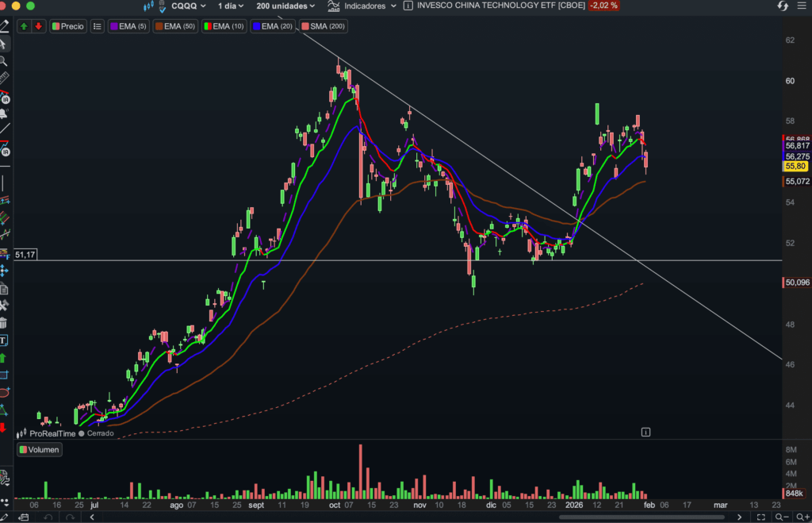The width and height of the screenshot is (812, 523).
Task: Expand the 1 día timeframe dropdown
Action: pos(231,6)
